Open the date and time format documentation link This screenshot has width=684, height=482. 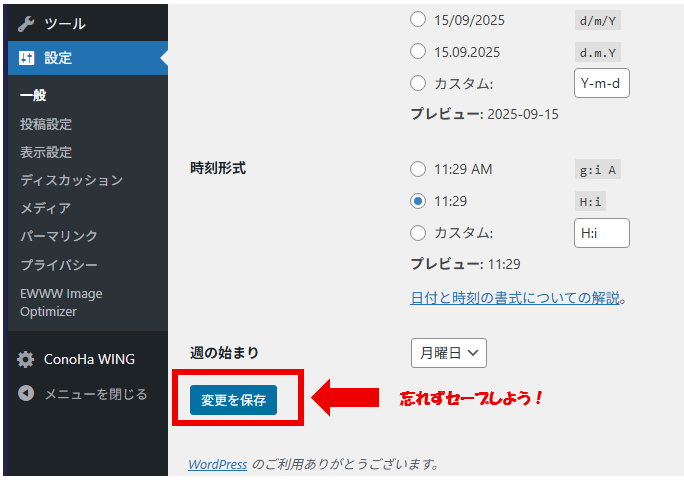[x=515, y=298]
